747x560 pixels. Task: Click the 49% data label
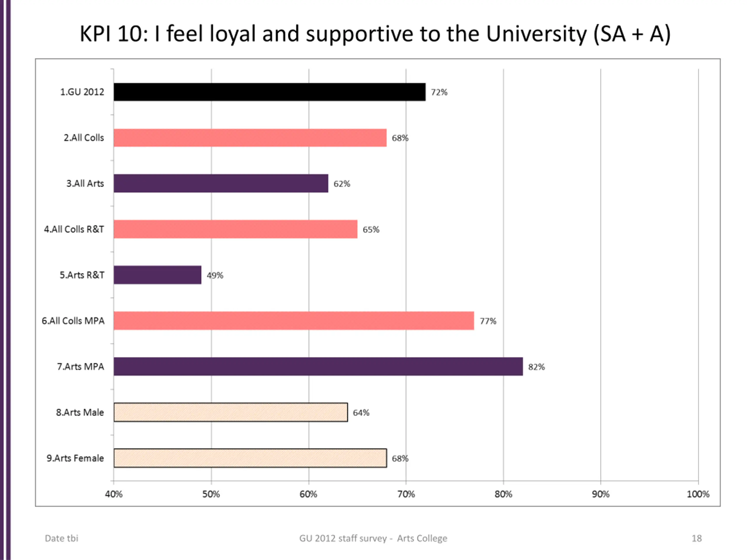[215, 275]
